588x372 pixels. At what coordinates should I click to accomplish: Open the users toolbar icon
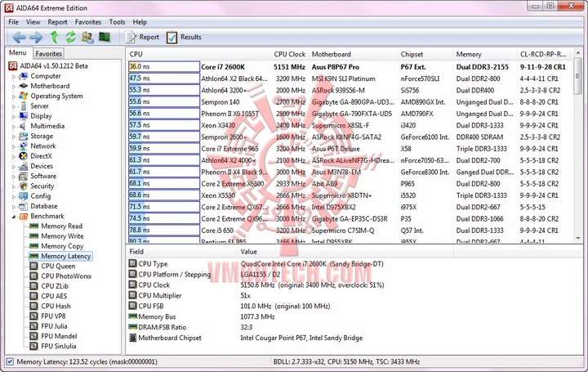tap(87, 37)
